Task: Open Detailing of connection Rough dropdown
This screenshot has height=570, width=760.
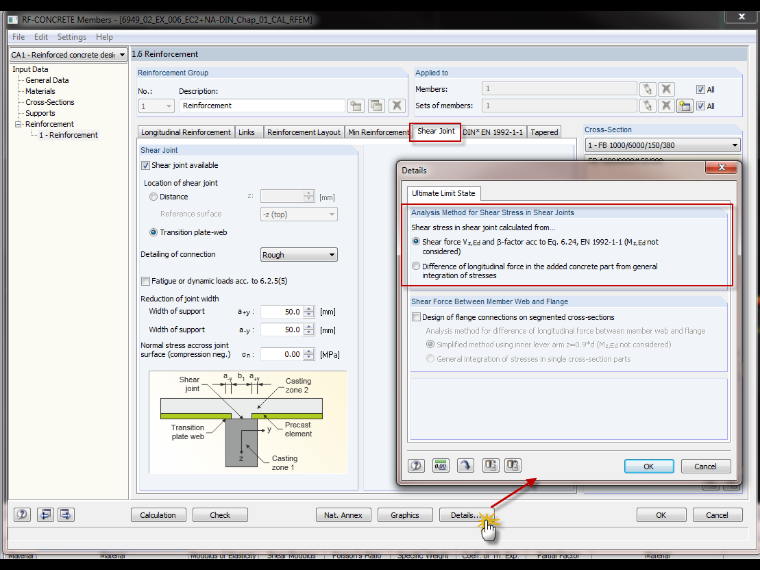Action: tap(299, 255)
